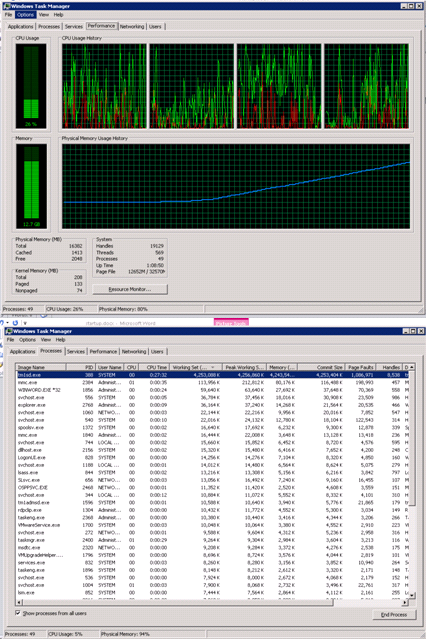The image size is (426, 639).
Task: Click the scroll-up arrow of the process list
Action: click(412, 367)
